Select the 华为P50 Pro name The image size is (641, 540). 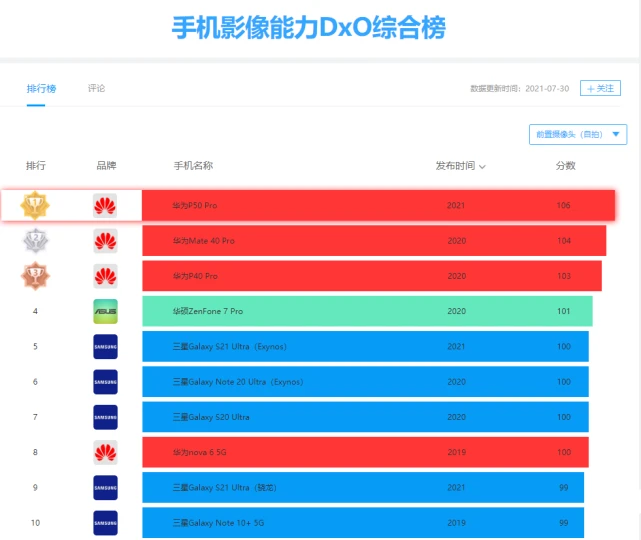pyautogui.click(x=195, y=206)
